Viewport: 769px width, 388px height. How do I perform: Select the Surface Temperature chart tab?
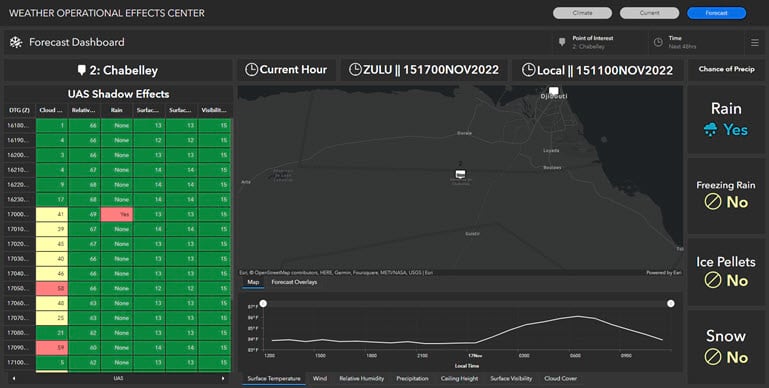[274, 378]
